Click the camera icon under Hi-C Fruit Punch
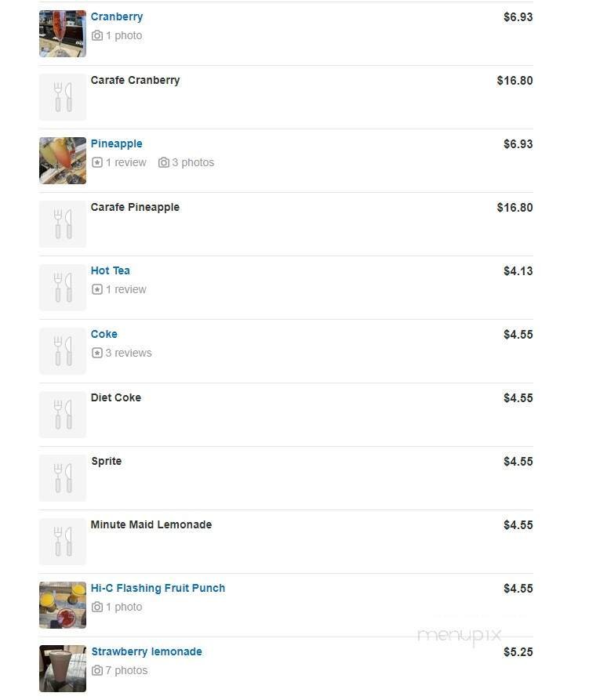Viewport: 600px width, 700px height. [97, 607]
